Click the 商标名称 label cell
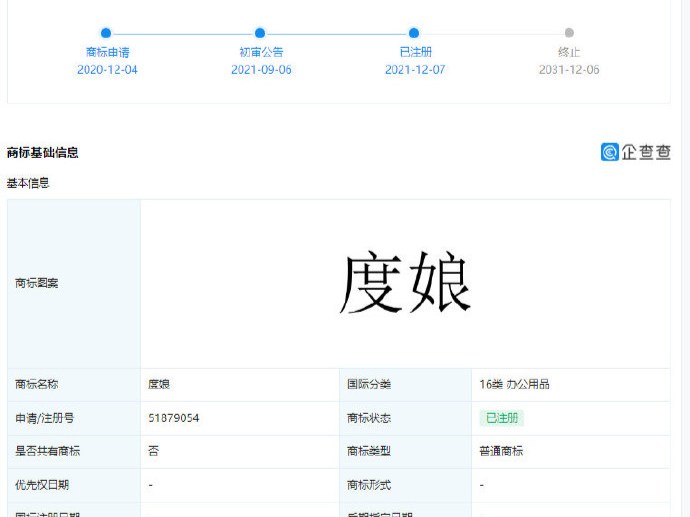The height and width of the screenshot is (517, 690). pos(74,385)
